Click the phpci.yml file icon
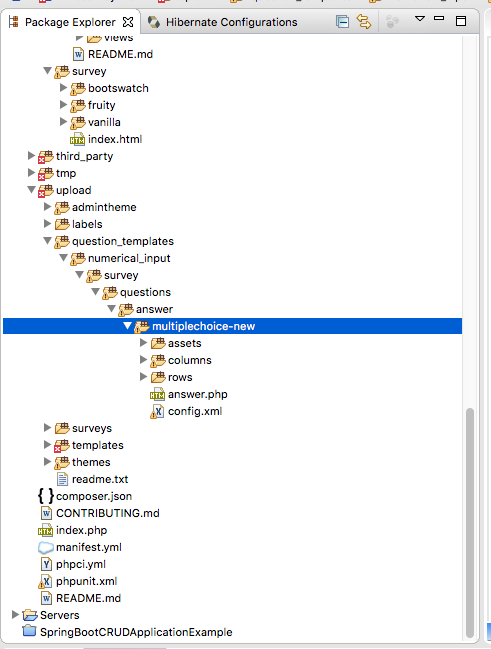Viewport: 491px width, 649px height. (46, 564)
